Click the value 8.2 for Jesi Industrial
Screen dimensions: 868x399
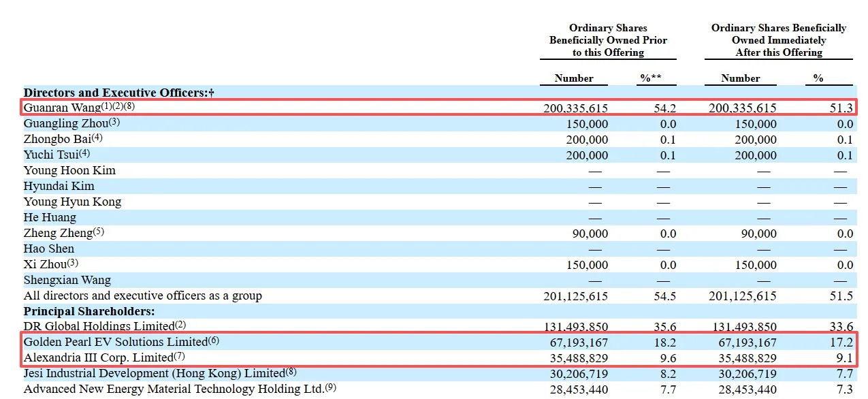click(x=669, y=374)
